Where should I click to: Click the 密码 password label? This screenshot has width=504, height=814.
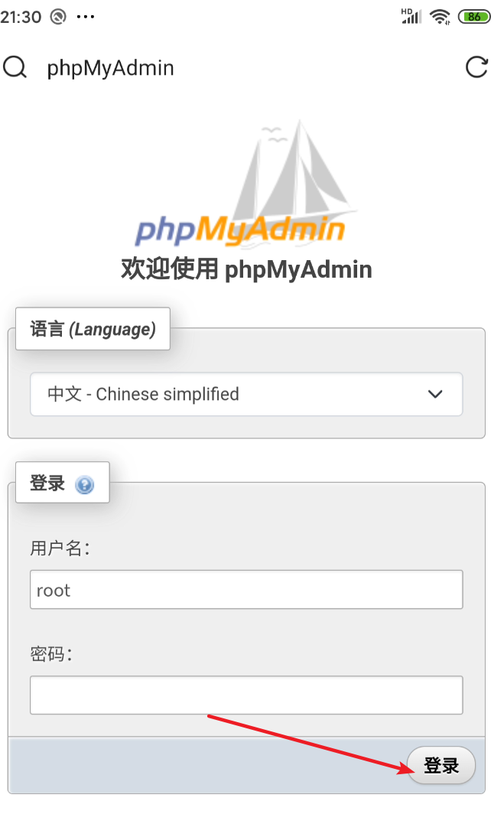point(50,654)
